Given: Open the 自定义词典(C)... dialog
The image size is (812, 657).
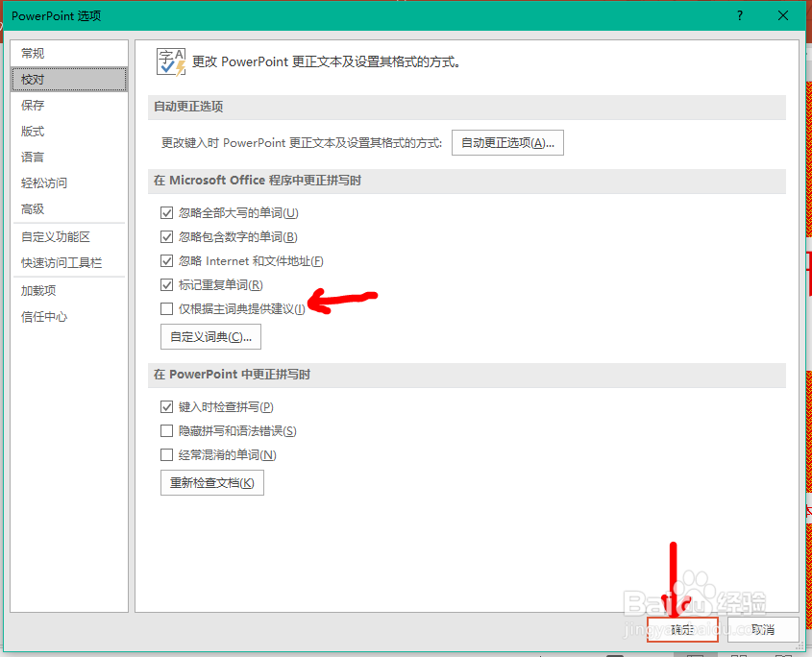Looking at the screenshot, I should (210, 337).
